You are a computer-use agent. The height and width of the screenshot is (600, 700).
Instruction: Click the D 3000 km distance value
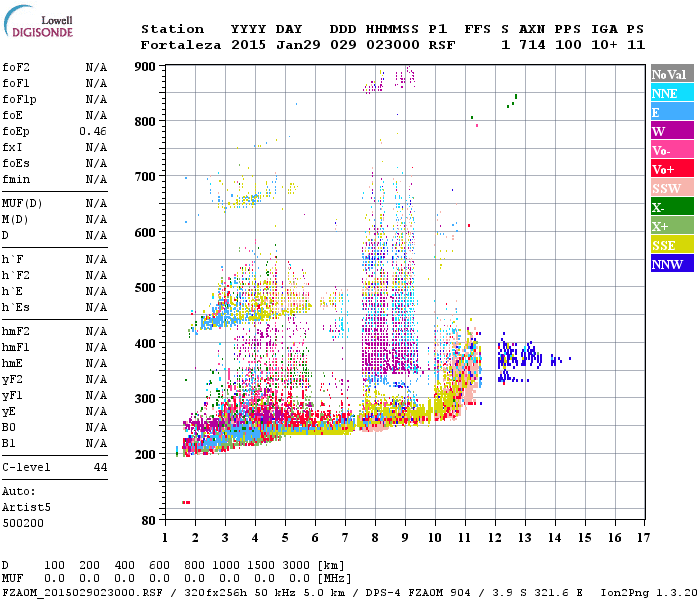coord(296,565)
